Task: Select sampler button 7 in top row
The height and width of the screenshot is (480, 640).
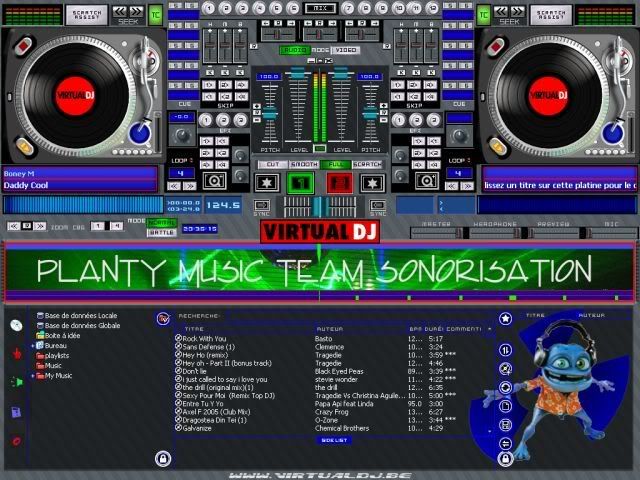Action: point(348,8)
